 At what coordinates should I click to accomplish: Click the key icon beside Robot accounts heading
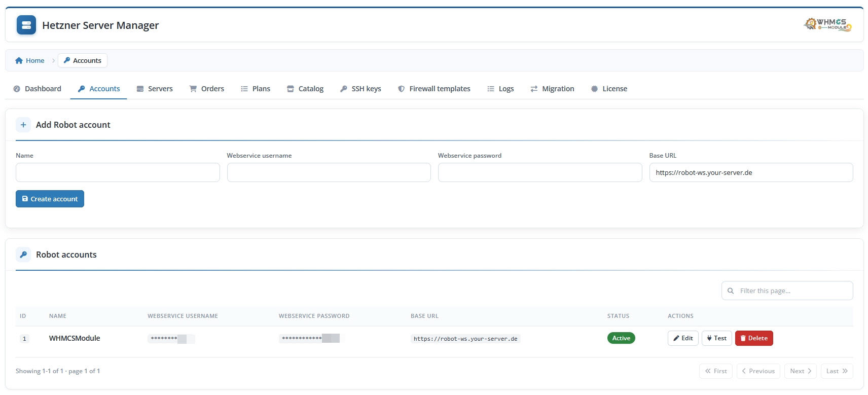click(23, 255)
